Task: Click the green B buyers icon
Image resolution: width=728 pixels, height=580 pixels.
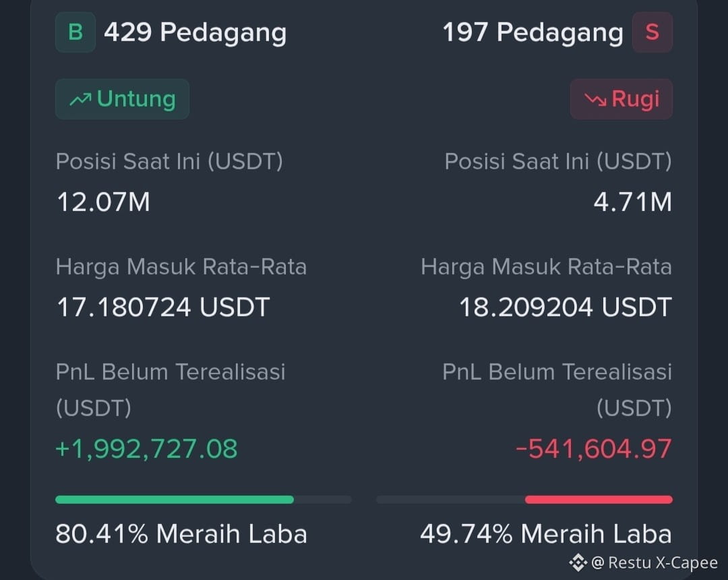Action: (75, 32)
